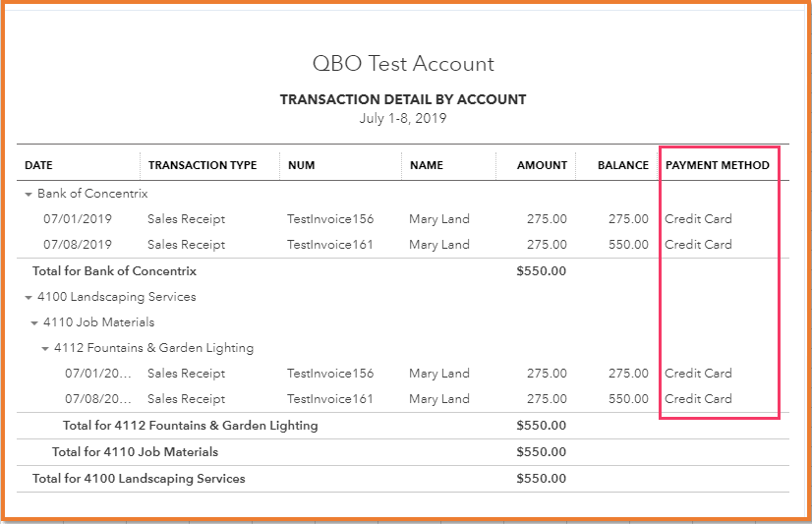
Task: Click Mary Land in the 07/08/2019 bank row
Action: point(439,245)
